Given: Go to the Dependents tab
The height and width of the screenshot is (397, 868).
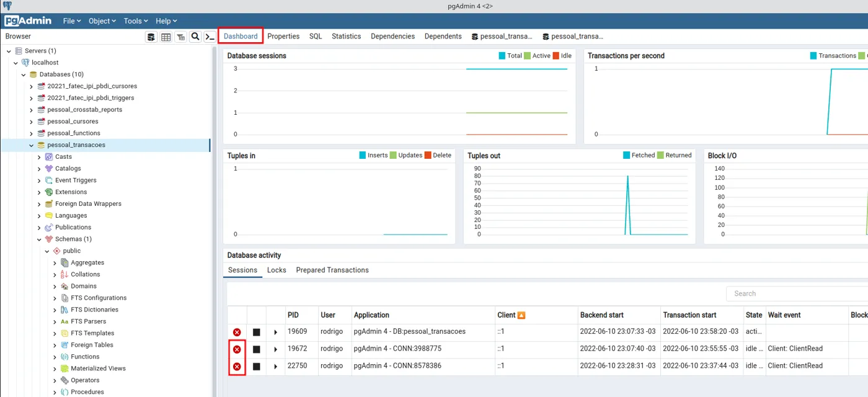Looking at the screenshot, I should point(443,37).
